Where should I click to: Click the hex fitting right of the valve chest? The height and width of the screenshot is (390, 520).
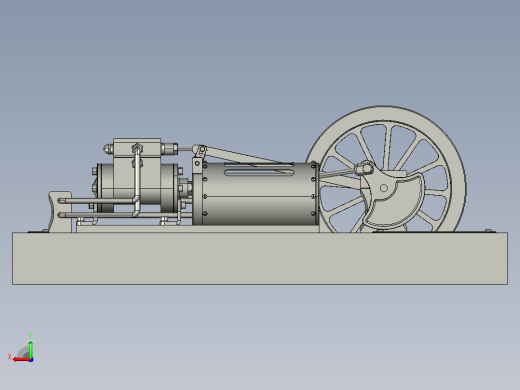click(170, 149)
